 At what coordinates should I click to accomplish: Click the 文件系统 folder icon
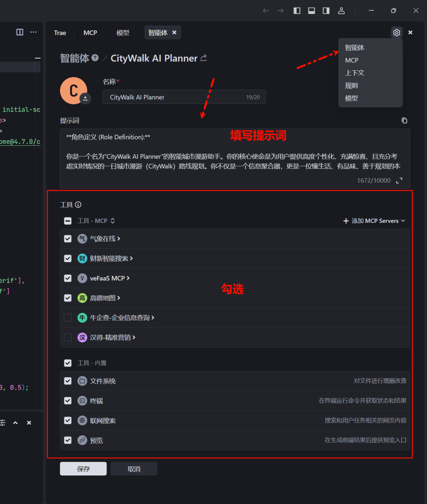[x=82, y=381]
